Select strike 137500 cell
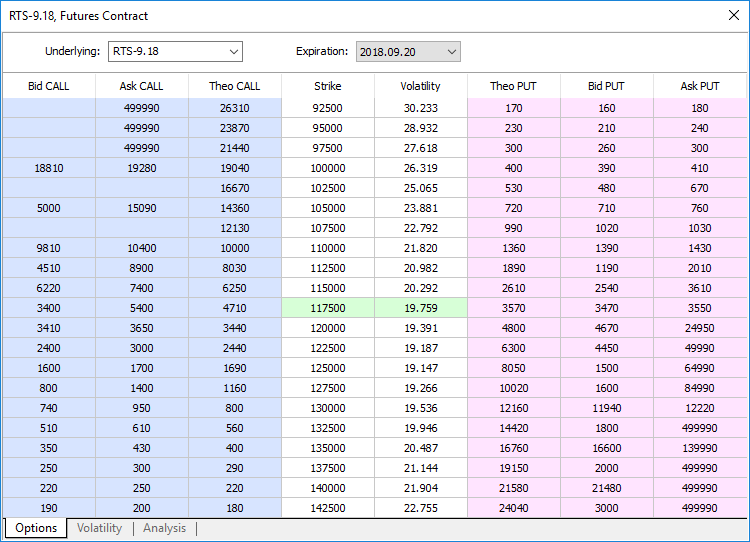 [x=328, y=468]
